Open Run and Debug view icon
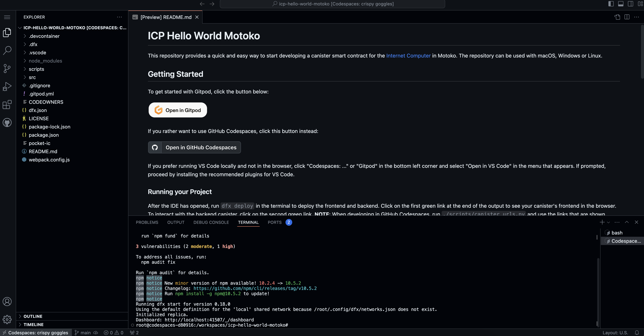644x336 pixels. [7, 86]
